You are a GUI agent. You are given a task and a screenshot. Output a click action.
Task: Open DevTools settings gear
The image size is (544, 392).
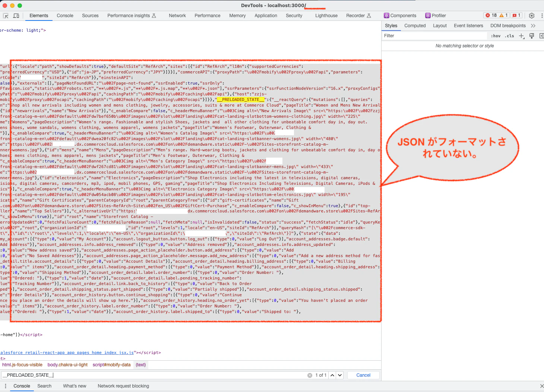(x=532, y=16)
